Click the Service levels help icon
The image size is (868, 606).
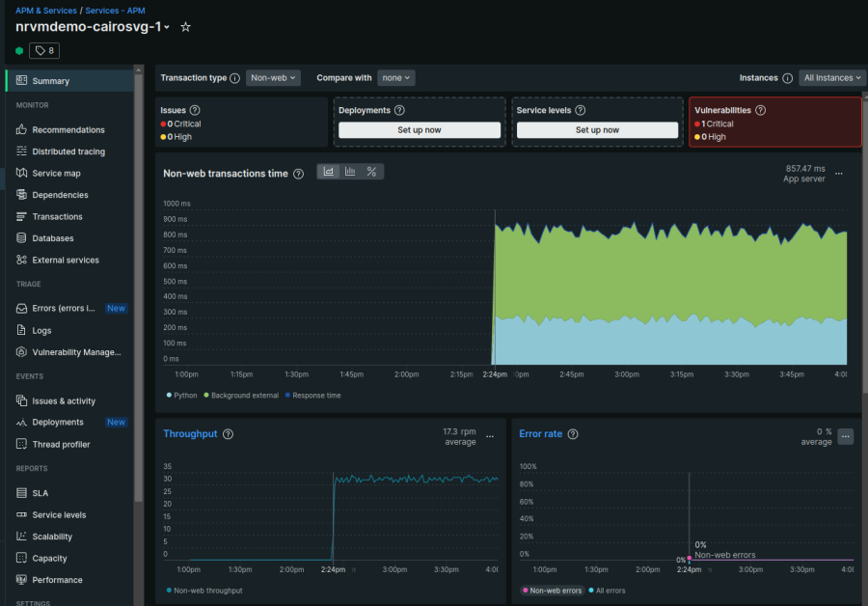pos(581,110)
